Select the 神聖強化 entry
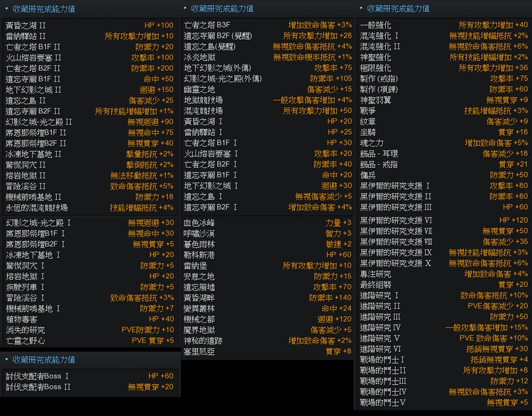The image size is (532, 416). [375, 57]
